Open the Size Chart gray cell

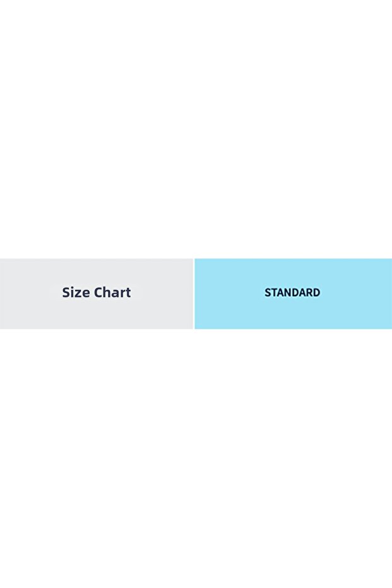coord(96,294)
